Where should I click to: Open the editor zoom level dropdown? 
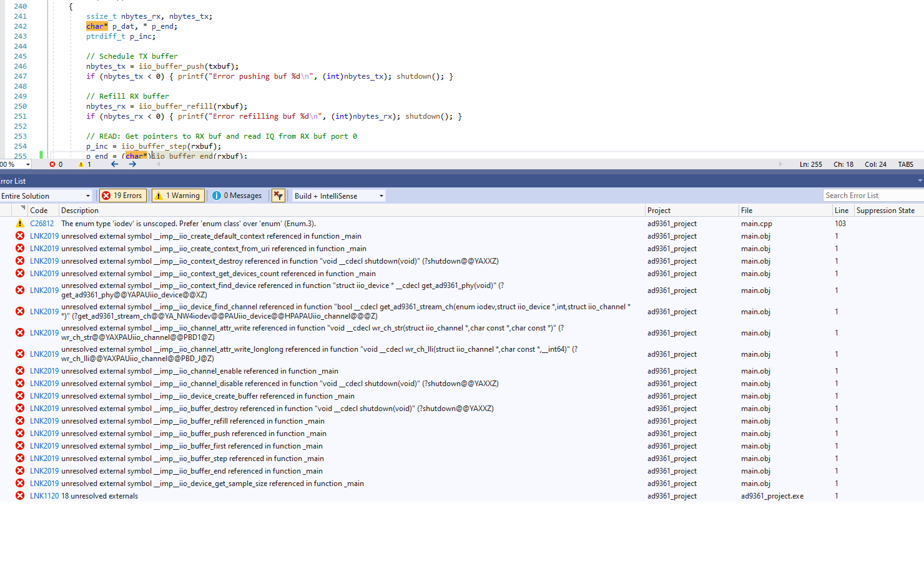tap(29, 164)
